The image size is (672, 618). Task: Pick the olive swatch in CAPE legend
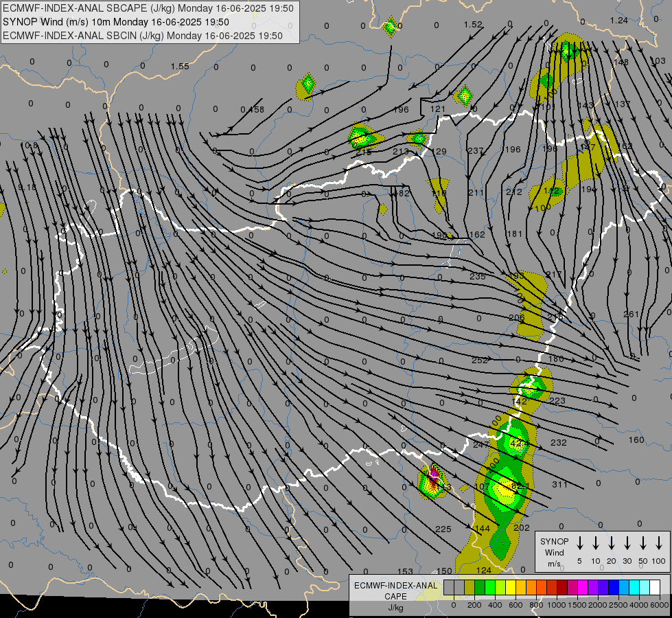(x=470, y=587)
